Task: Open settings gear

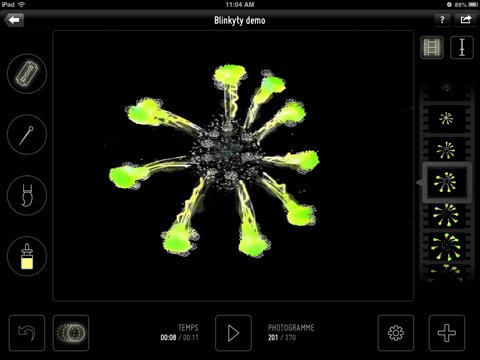Action: click(396, 333)
